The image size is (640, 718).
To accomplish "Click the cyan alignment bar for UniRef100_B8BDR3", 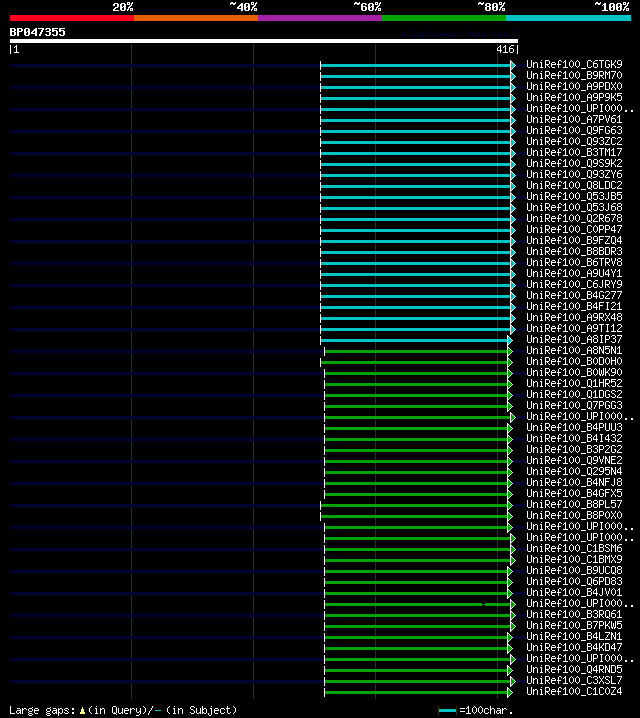I will click(416, 252).
